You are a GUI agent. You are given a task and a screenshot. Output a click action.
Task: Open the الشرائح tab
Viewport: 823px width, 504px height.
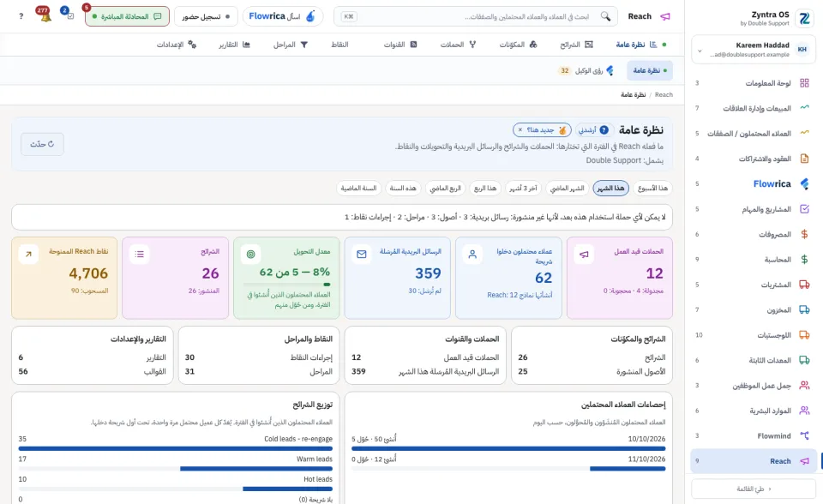pos(576,45)
